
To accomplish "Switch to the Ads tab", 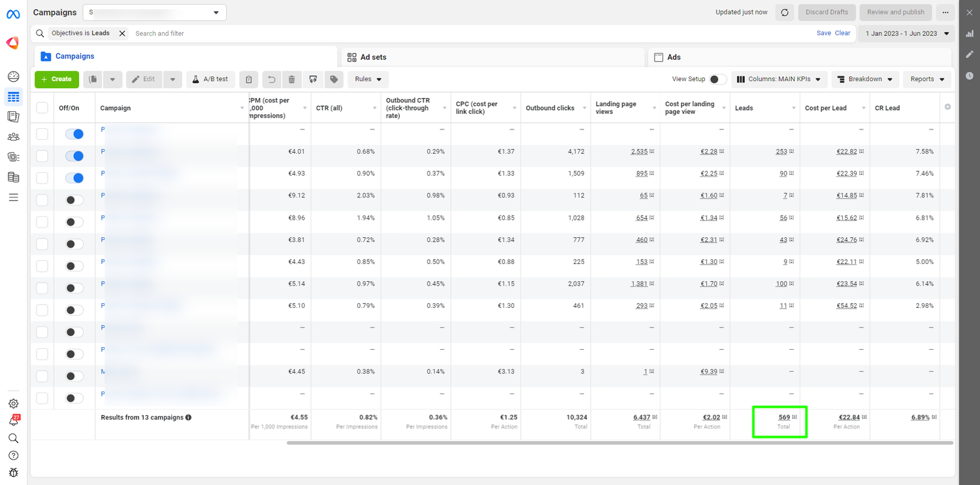I will [800, 57].
